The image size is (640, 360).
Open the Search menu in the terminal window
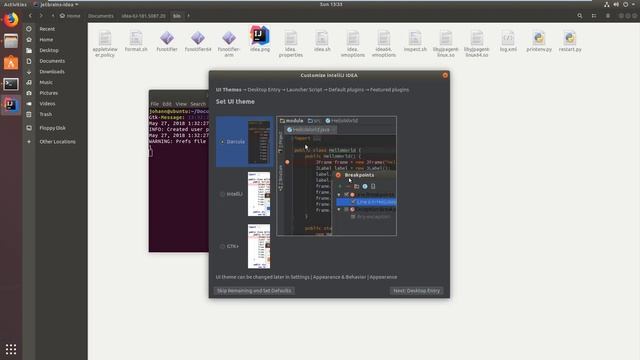[x=198, y=104]
